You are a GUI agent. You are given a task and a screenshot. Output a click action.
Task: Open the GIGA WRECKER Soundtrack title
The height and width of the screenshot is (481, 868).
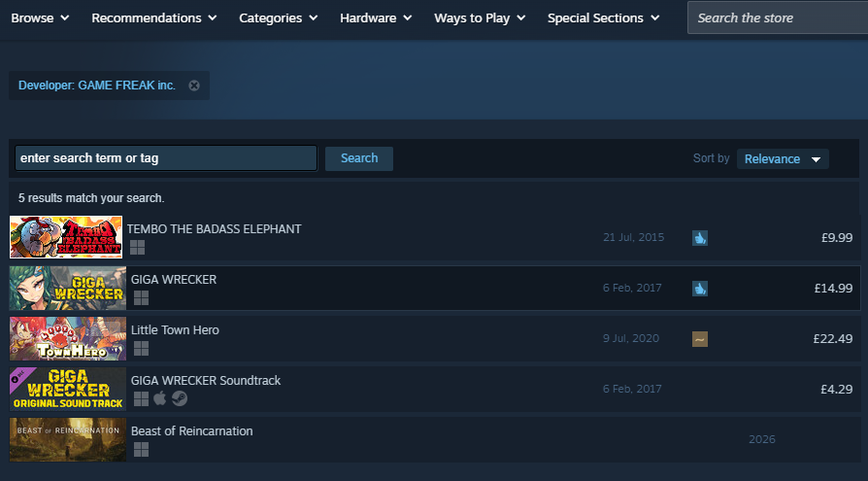coord(206,380)
